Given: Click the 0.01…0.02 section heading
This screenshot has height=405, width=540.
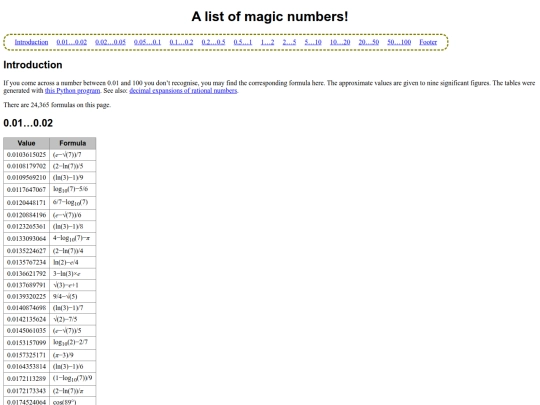Looking at the screenshot, I should click(28, 123).
